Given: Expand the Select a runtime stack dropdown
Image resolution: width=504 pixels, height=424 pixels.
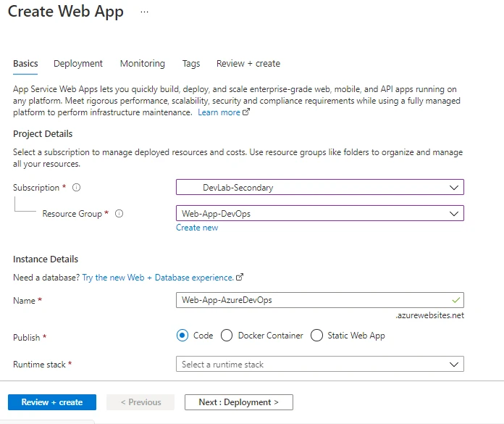Looking at the screenshot, I should [320, 364].
